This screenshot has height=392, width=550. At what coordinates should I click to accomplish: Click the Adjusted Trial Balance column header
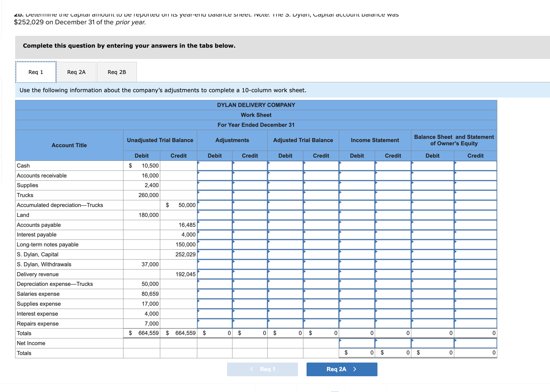303,140
